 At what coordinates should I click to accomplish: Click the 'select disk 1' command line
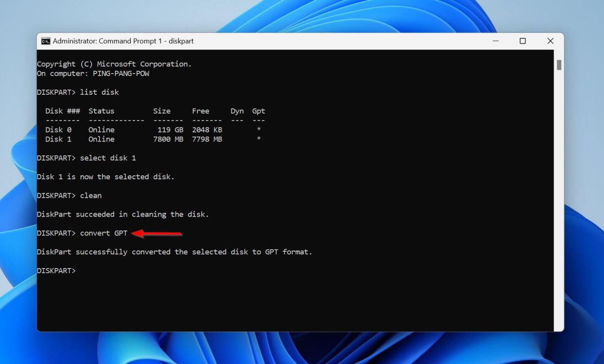point(108,158)
